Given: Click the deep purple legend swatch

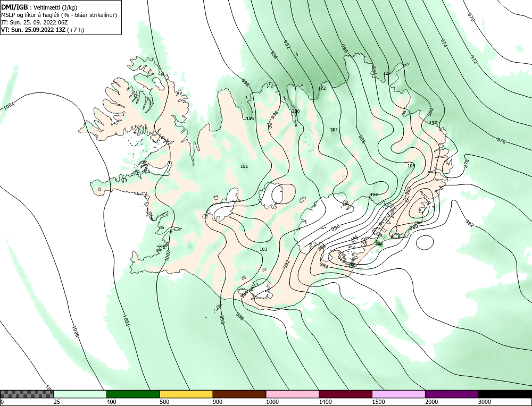Looking at the screenshot, I should [x=452, y=394].
